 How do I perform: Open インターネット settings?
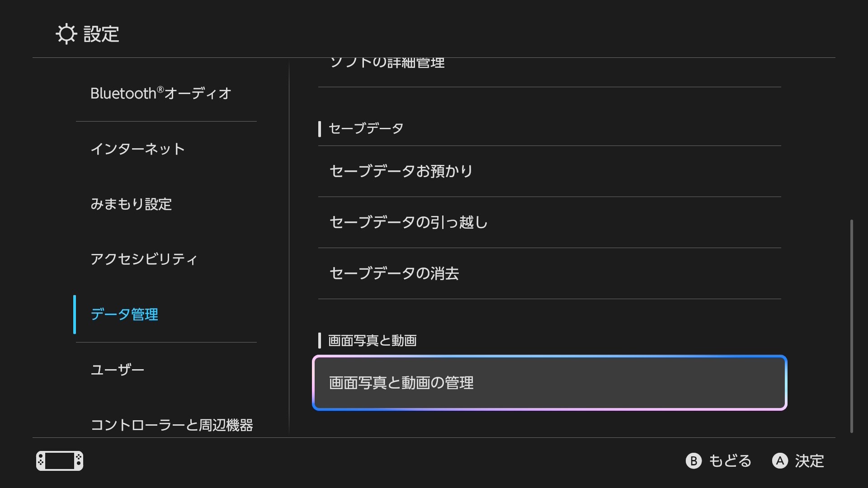pyautogui.click(x=137, y=149)
